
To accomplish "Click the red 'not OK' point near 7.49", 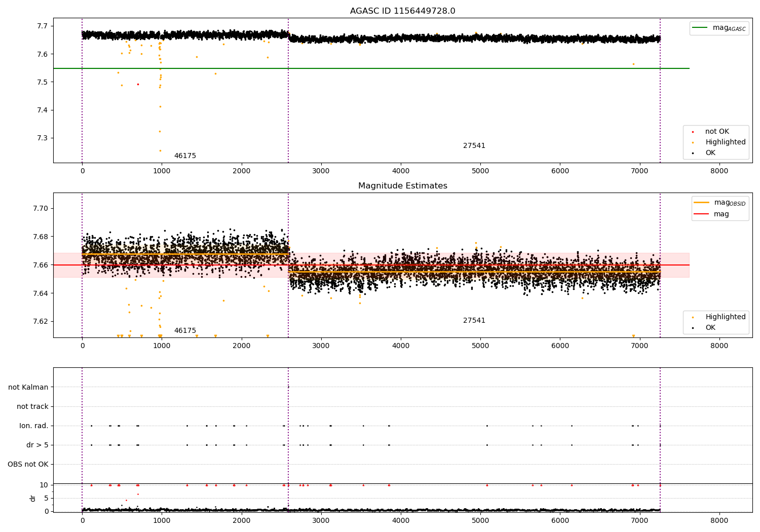I will coord(138,84).
